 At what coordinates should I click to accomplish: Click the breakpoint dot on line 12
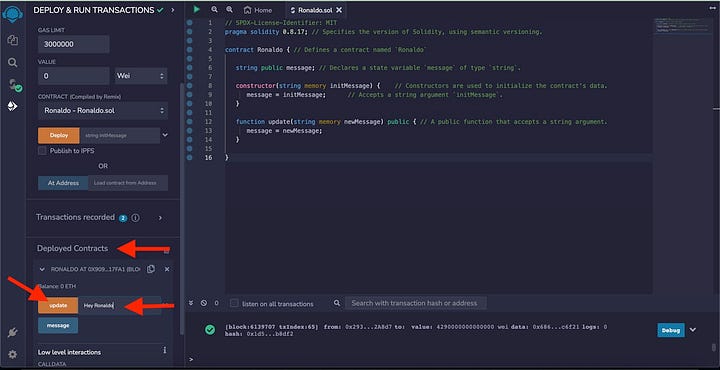(189, 122)
